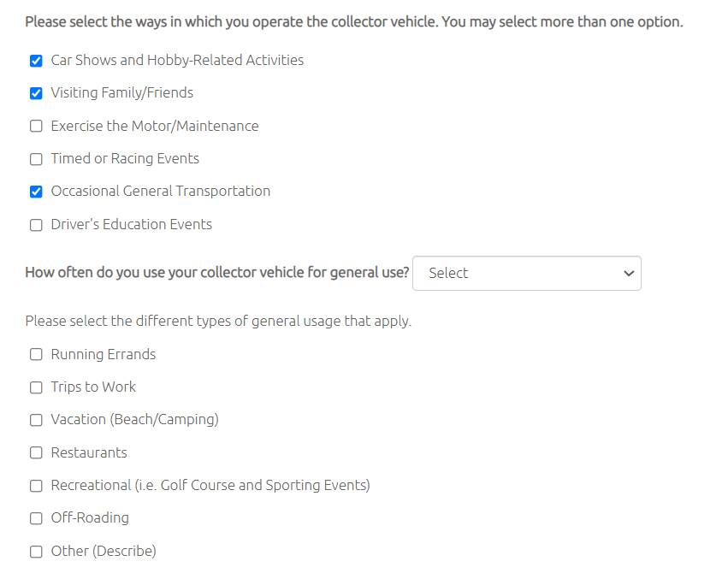Enable the Restaurants checkbox

pyautogui.click(x=36, y=452)
